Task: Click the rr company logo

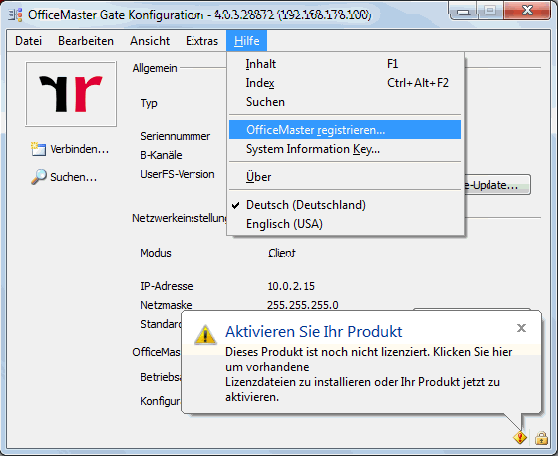Action: (x=71, y=94)
